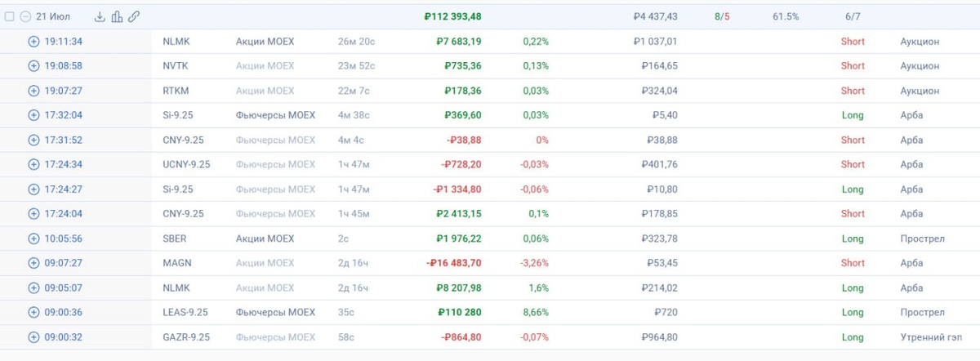Screen dimensions: 980x361
Task: Click the plus icon of the 19:11:34 NLMK trade
Action: [x=33, y=42]
